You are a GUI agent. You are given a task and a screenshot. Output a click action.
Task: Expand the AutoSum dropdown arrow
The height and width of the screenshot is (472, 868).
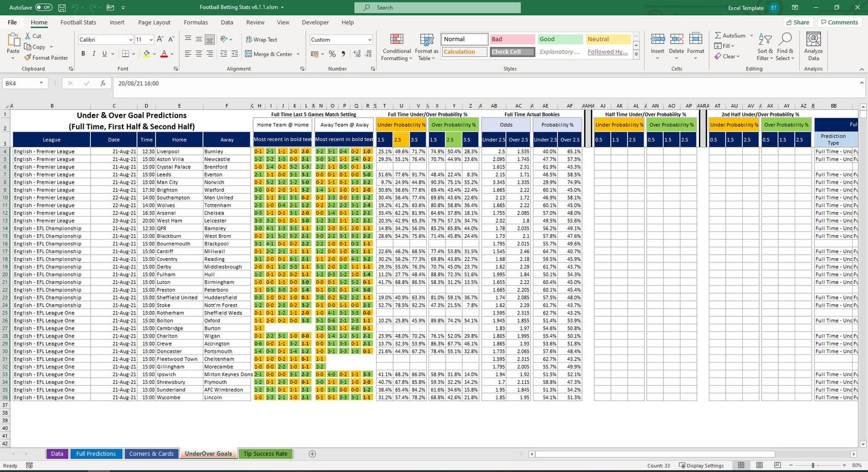point(752,36)
